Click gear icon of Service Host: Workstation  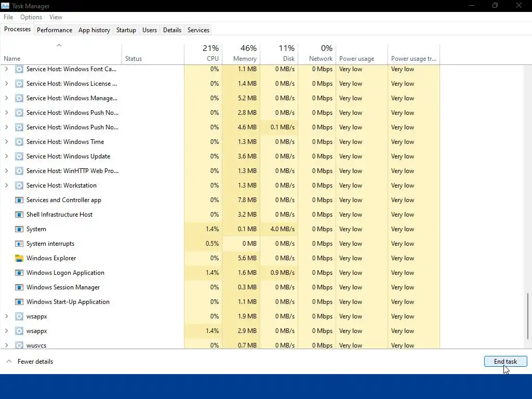pos(19,185)
